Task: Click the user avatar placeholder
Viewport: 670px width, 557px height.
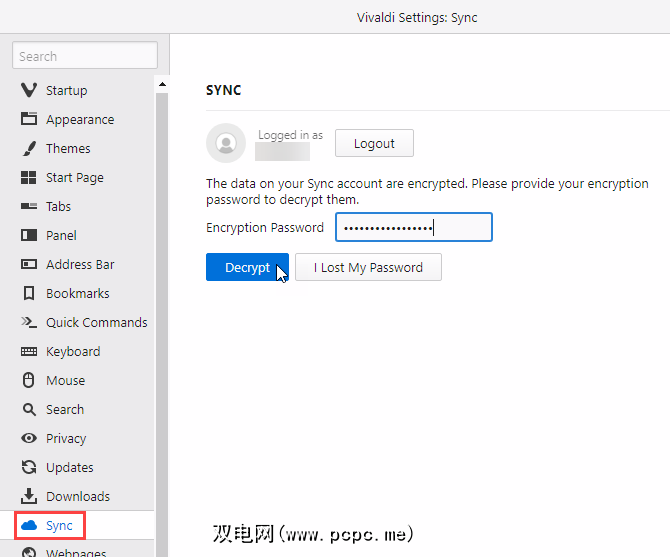Action: tap(226, 143)
